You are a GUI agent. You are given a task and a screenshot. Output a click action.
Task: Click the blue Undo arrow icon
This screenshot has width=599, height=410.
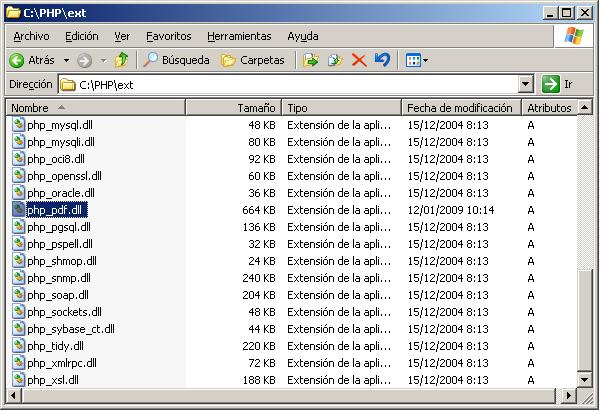(x=382, y=60)
